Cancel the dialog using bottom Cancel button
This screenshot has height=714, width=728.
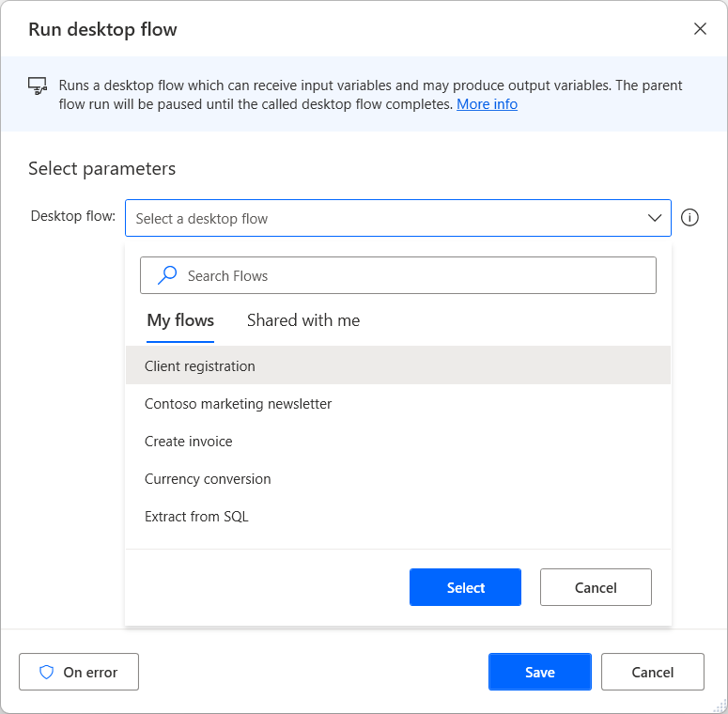pos(652,672)
